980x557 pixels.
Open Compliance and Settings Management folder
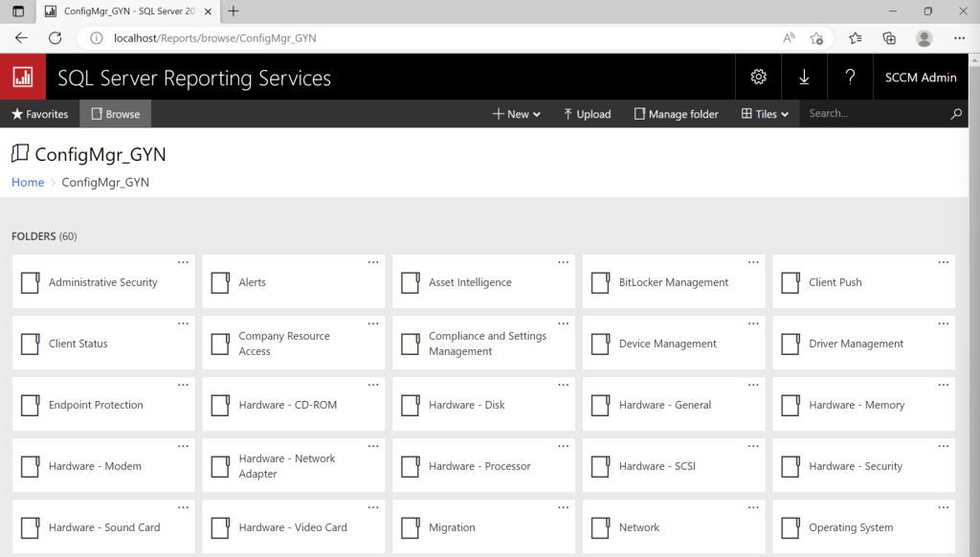pyautogui.click(x=483, y=344)
